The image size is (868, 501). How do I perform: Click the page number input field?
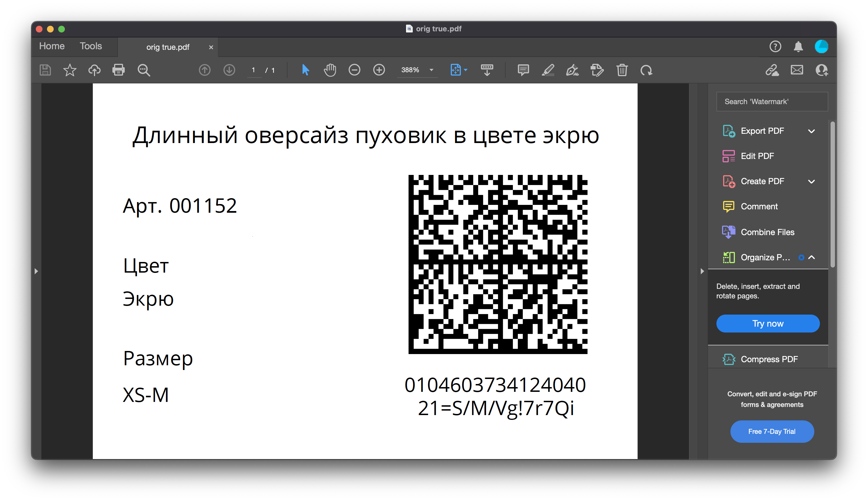tap(254, 70)
